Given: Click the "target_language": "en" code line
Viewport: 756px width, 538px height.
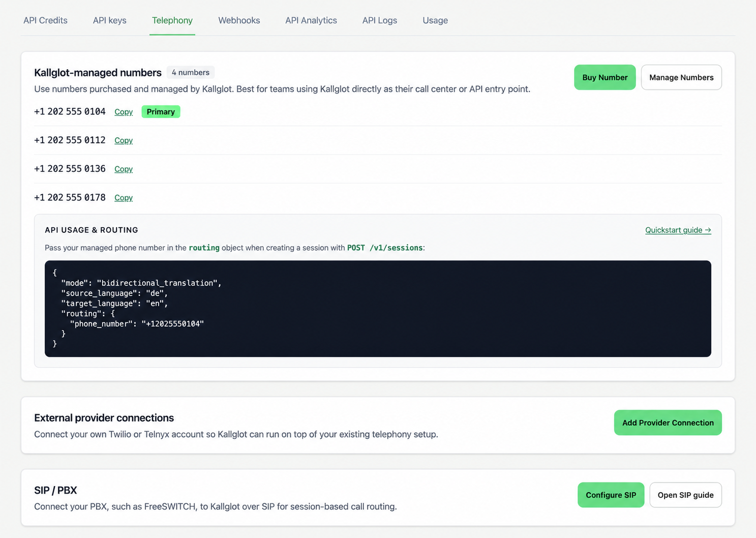Looking at the screenshot, I should click(114, 303).
